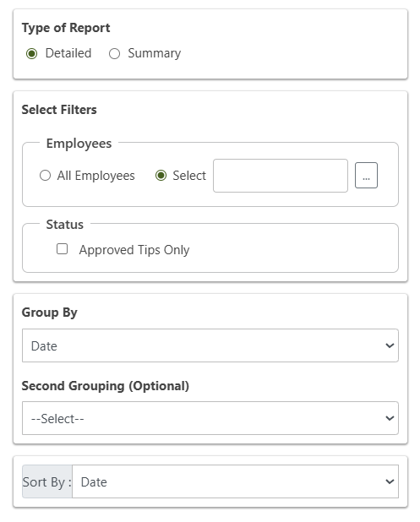Click the Summary label text

[154, 53]
